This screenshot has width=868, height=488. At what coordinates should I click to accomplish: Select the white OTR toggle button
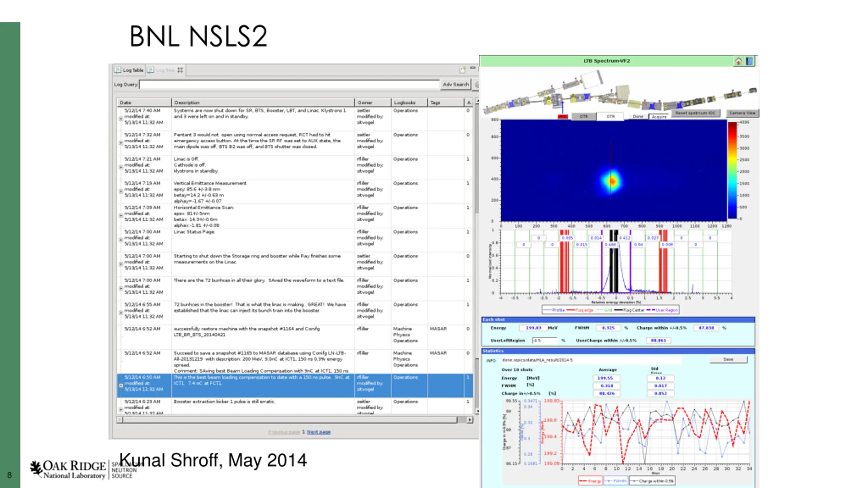tap(610, 117)
